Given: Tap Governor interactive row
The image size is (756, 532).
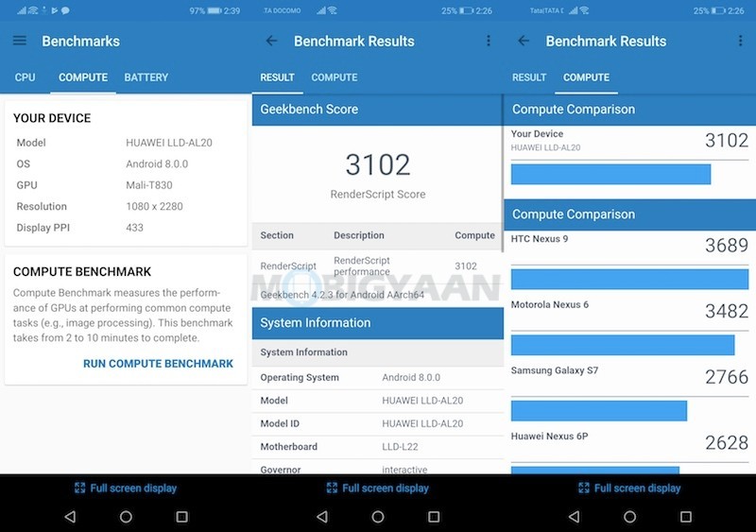Looking at the screenshot, I should pos(378,467).
